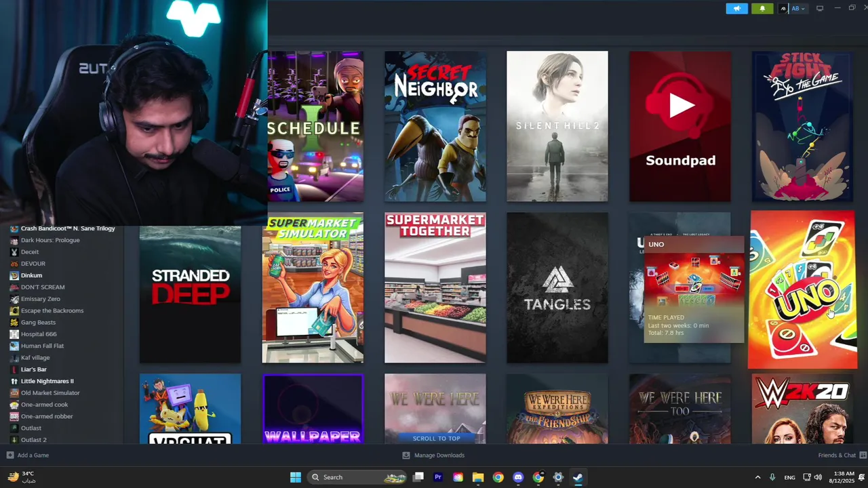Switch to Big Picture mode monitor icon

point(820,9)
